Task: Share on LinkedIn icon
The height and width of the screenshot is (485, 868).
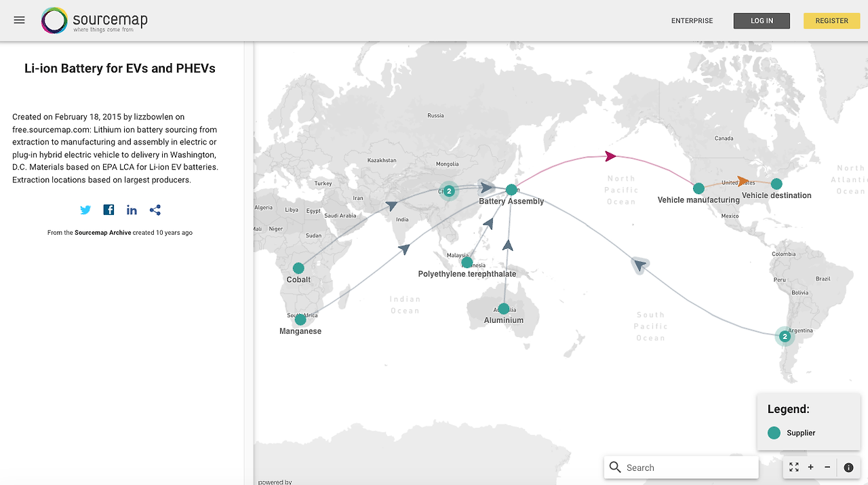Action: tap(132, 210)
